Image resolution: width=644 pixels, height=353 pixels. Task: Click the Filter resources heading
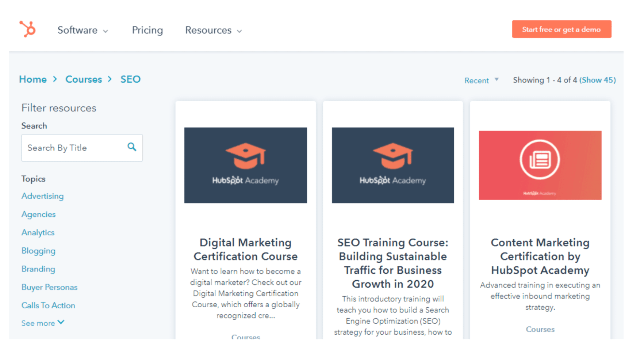59,108
